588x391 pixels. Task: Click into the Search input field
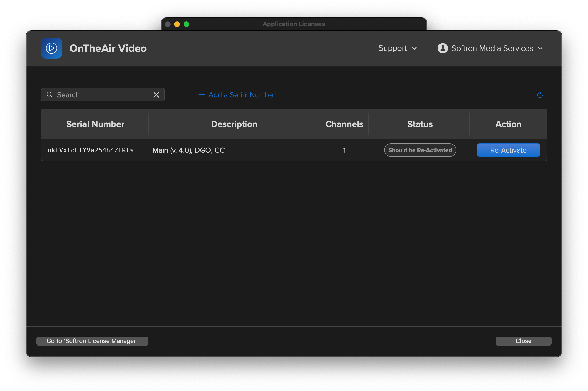coord(103,95)
